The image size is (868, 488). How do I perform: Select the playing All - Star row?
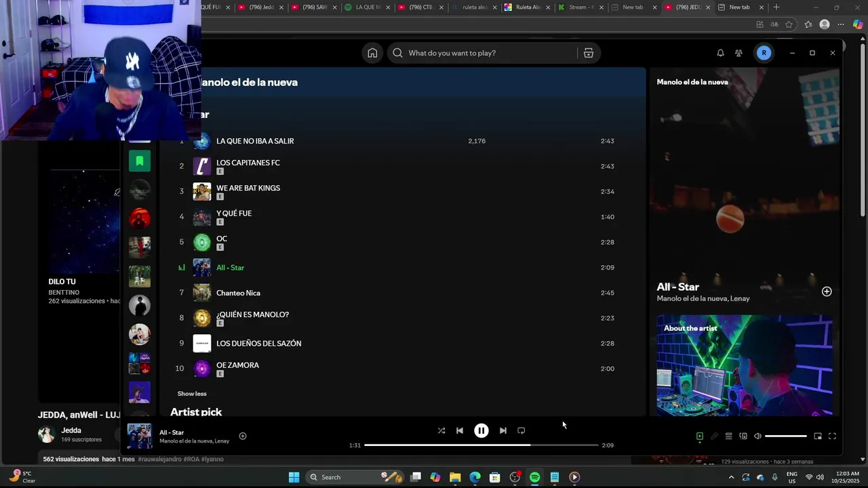tap(403, 268)
